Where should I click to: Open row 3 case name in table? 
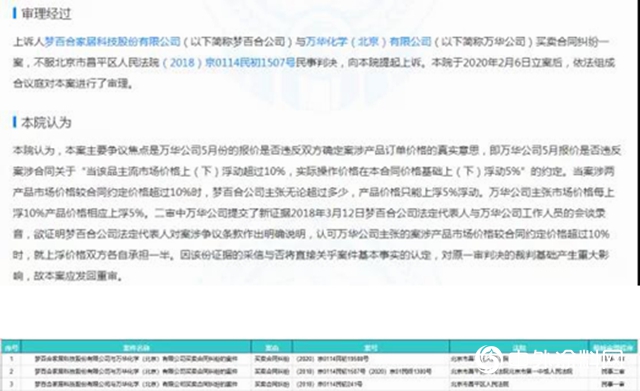(x=136, y=384)
